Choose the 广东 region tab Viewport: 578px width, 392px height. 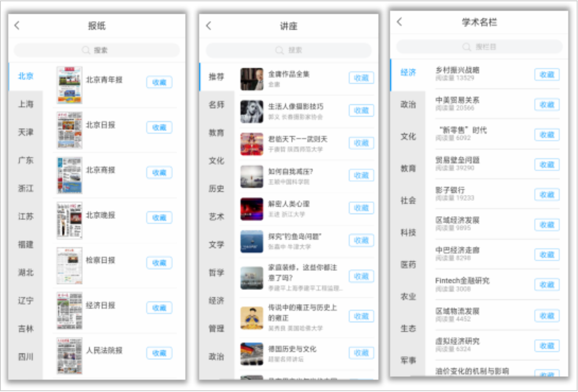click(x=25, y=160)
